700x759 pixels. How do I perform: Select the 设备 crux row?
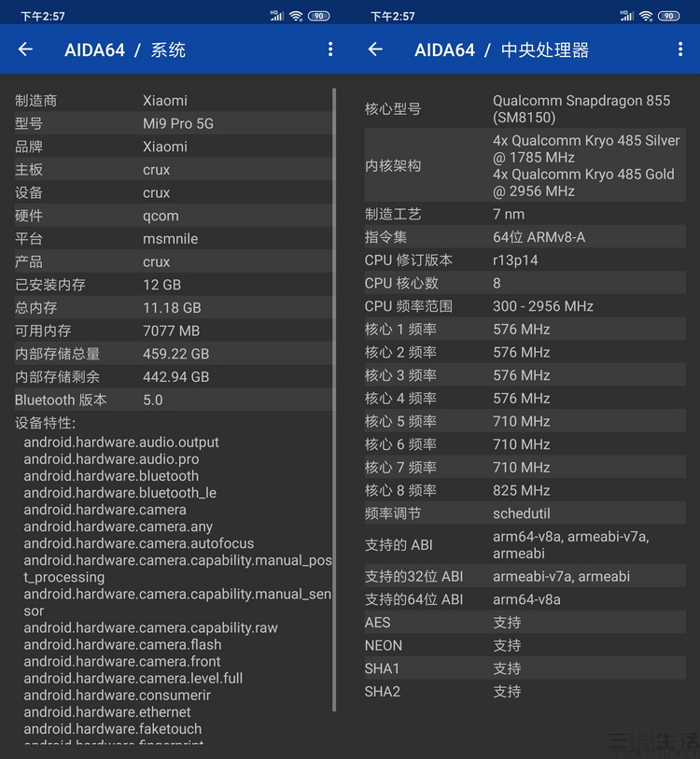pos(174,192)
